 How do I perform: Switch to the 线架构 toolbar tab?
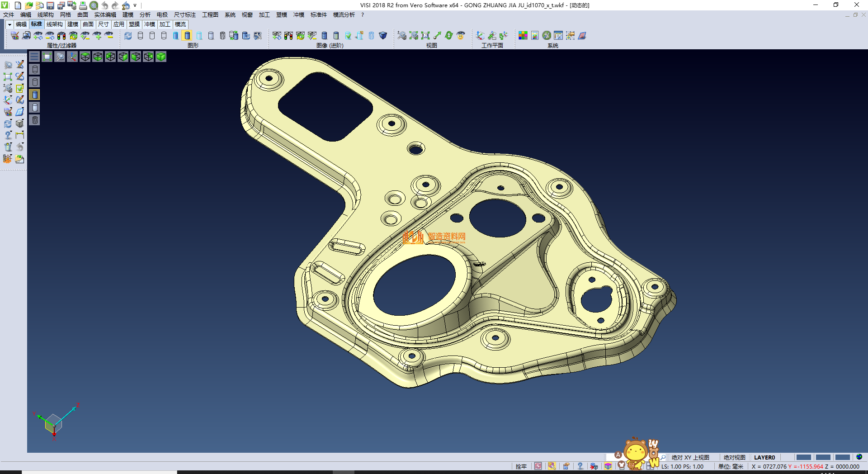[54, 24]
